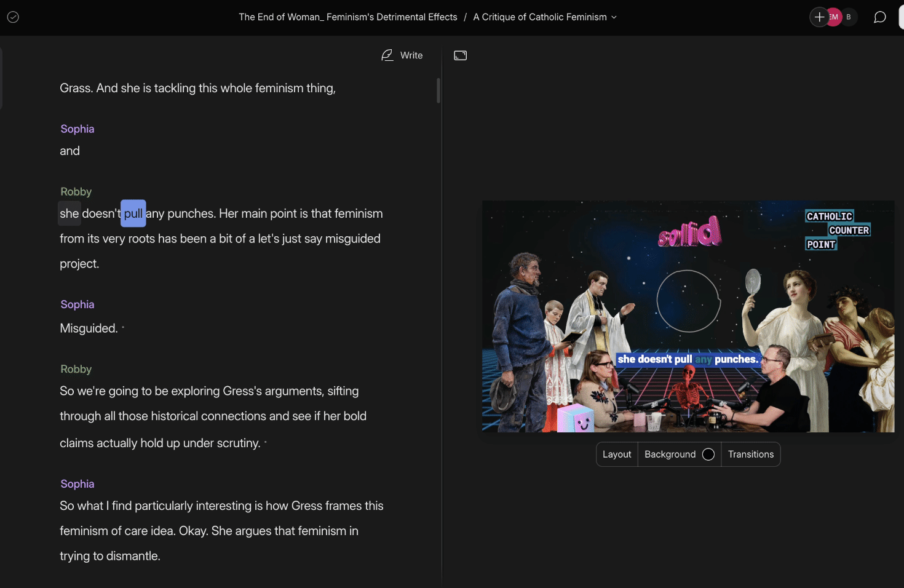The height and width of the screenshot is (588, 904).
Task: Click the checkmark sync status icon
Action: click(13, 17)
